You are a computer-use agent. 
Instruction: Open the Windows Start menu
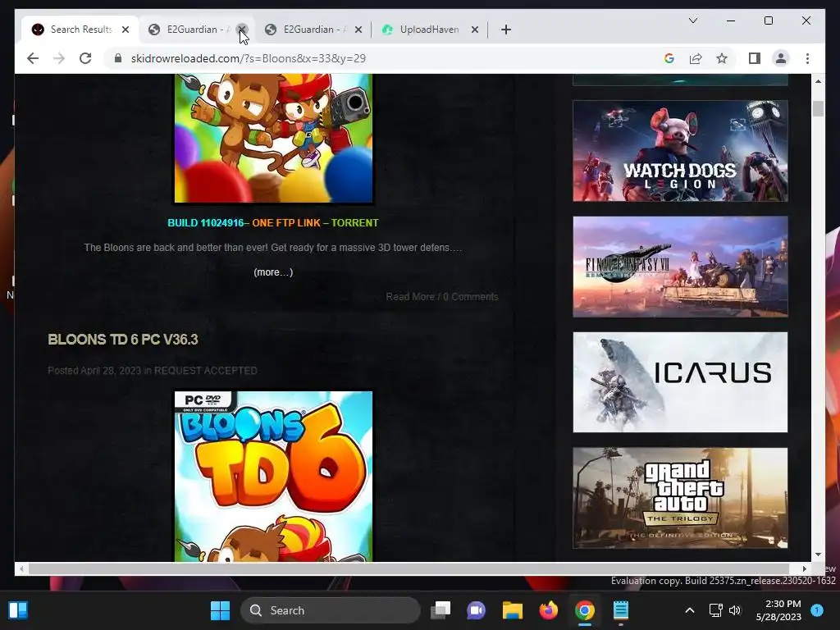(220, 610)
